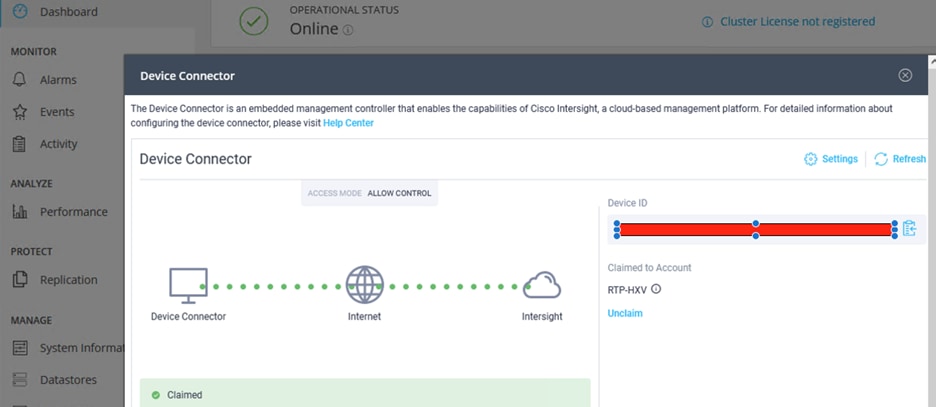Close the Device Connector dialog
This screenshot has height=407, width=936.
tap(906, 75)
